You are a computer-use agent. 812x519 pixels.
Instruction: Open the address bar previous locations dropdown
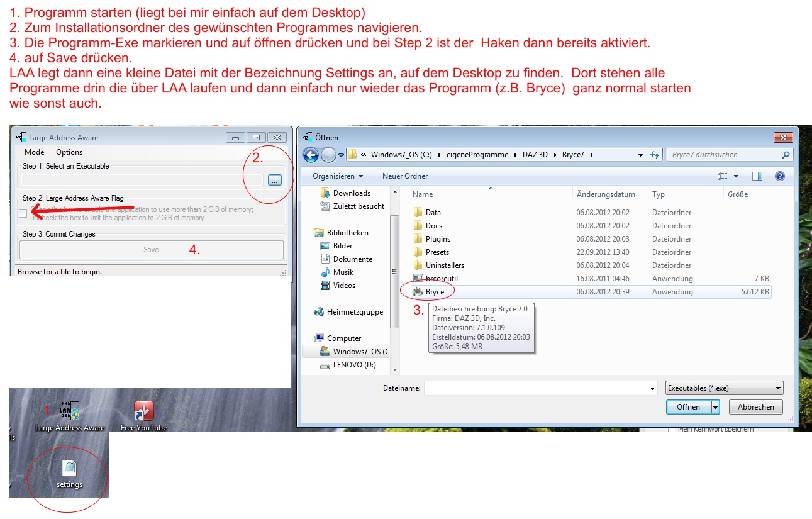640,155
